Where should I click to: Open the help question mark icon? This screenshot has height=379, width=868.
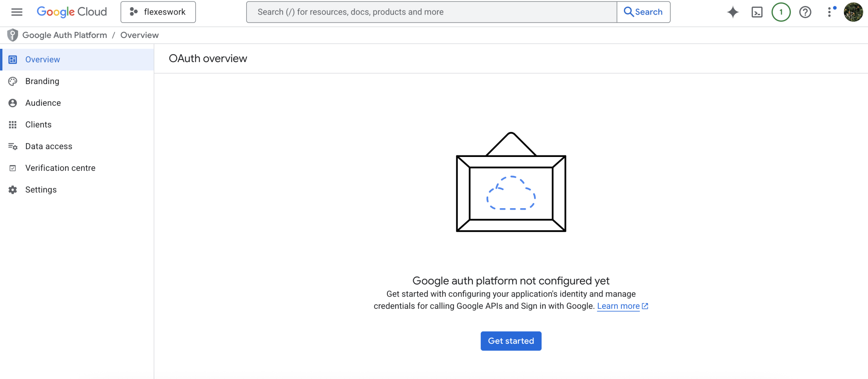point(805,12)
